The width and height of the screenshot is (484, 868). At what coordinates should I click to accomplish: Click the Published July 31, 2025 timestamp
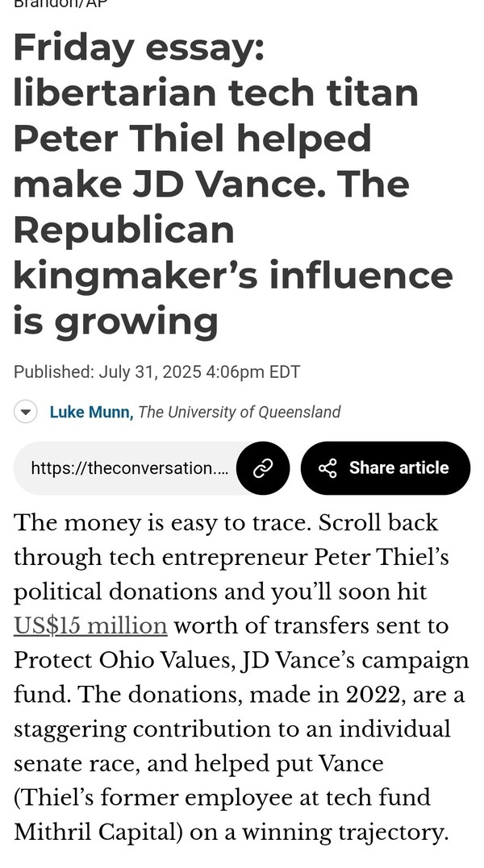click(x=156, y=372)
